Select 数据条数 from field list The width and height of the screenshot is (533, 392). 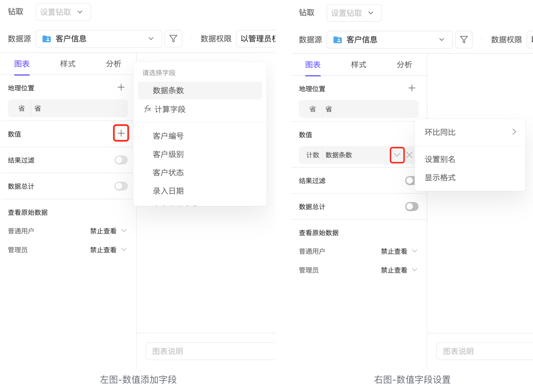(200, 90)
